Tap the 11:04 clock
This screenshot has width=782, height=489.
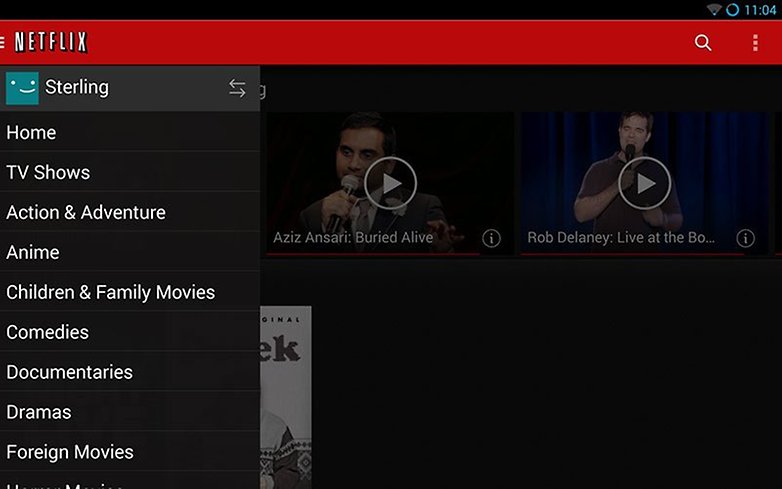click(760, 10)
